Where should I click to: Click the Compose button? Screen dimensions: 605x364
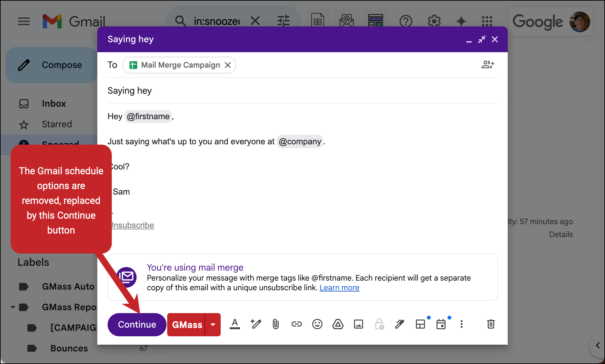tap(51, 65)
